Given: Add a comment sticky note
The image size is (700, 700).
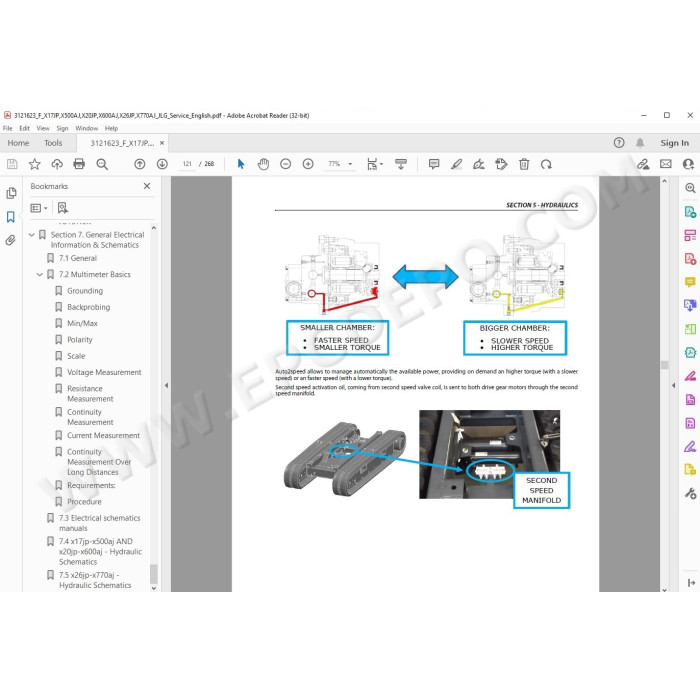Looking at the screenshot, I should click(x=434, y=164).
